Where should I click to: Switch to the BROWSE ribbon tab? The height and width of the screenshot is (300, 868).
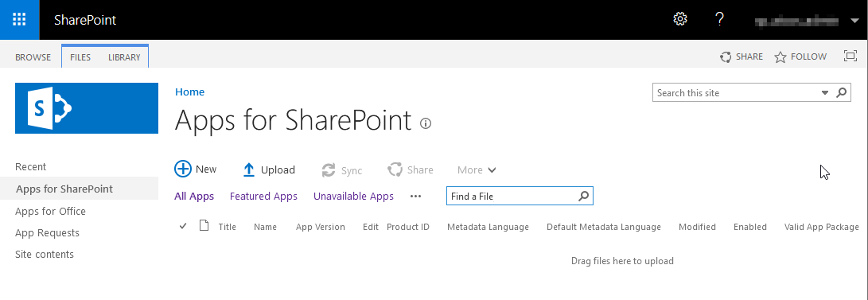point(33,57)
